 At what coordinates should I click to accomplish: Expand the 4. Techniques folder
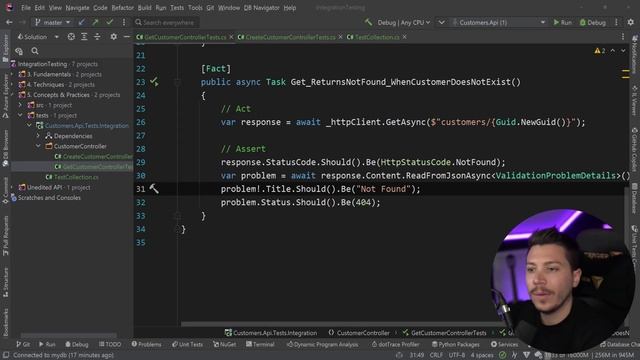[12, 84]
